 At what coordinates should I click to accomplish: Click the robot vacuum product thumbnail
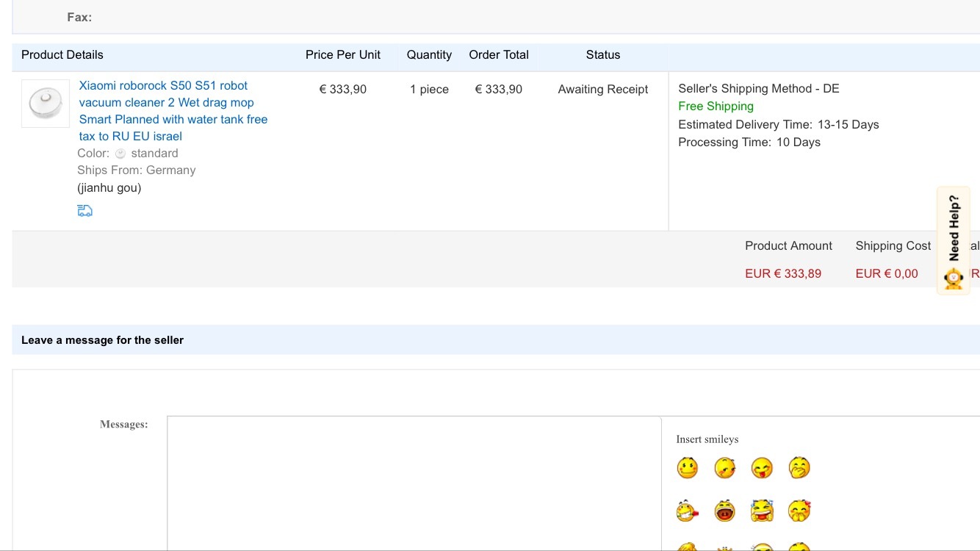pyautogui.click(x=46, y=104)
